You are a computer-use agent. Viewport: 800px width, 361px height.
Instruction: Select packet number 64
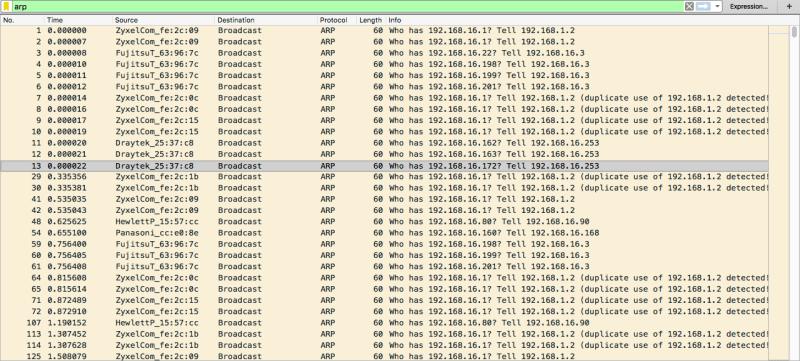click(384, 278)
